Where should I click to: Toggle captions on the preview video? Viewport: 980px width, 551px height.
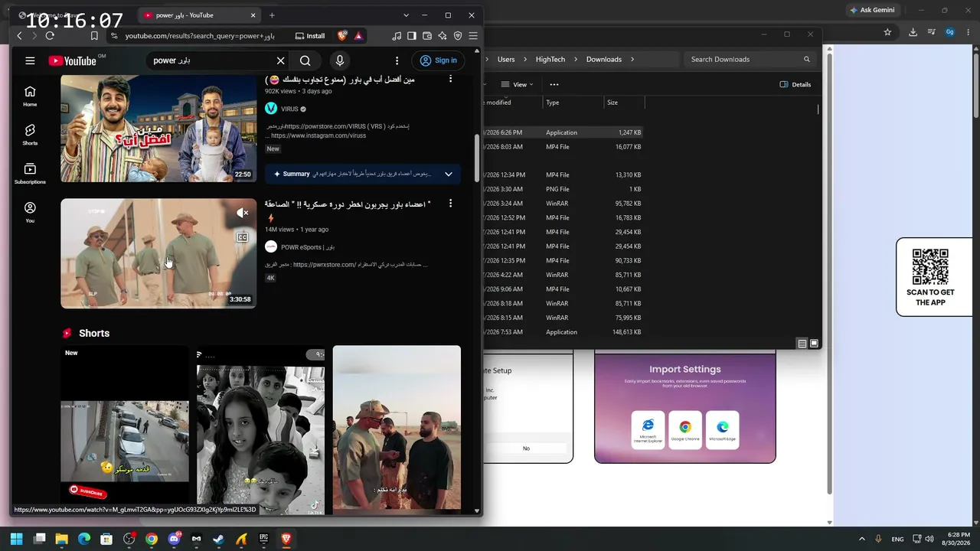pos(242,237)
